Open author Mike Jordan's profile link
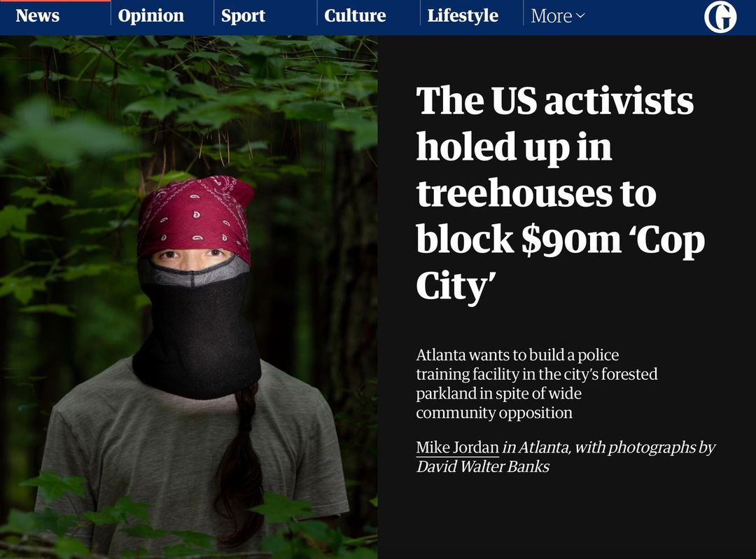 pos(457,447)
